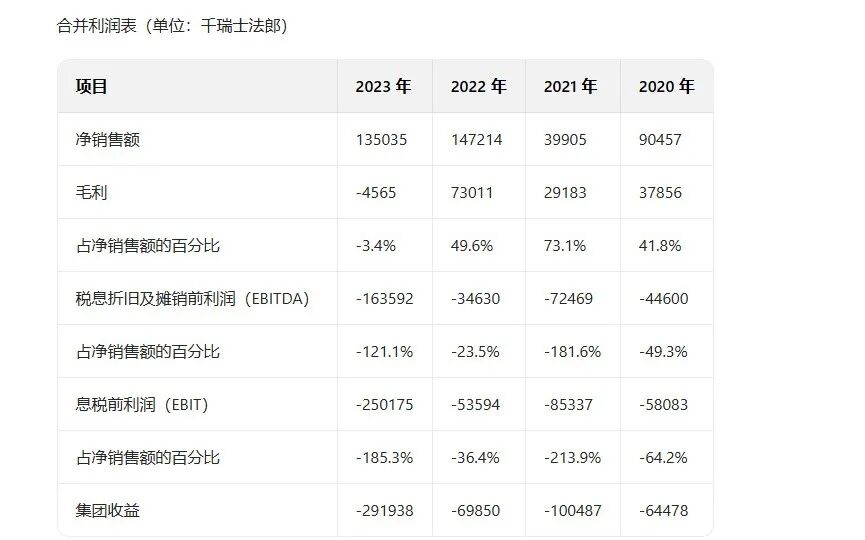The width and height of the screenshot is (865, 540).
Task: Select the EBITDA row label
Action: click(x=193, y=299)
